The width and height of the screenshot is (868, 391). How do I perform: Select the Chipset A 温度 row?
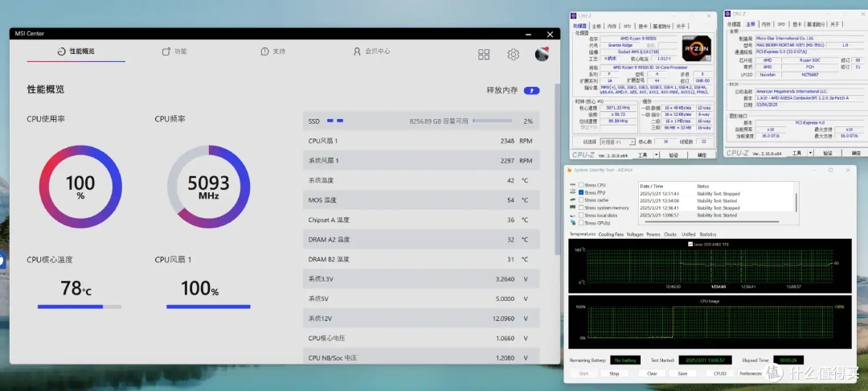[x=421, y=220]
